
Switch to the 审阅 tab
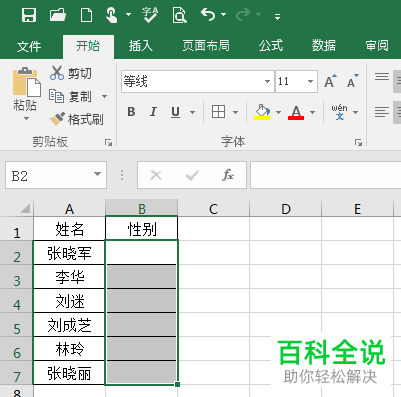[377, 46]
